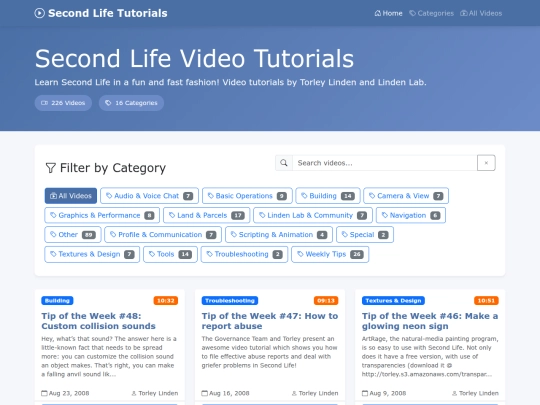Filter by Audio & Voice Chat category
The width and height of the screenshot is (540, 405).
(x=149, y=196)
